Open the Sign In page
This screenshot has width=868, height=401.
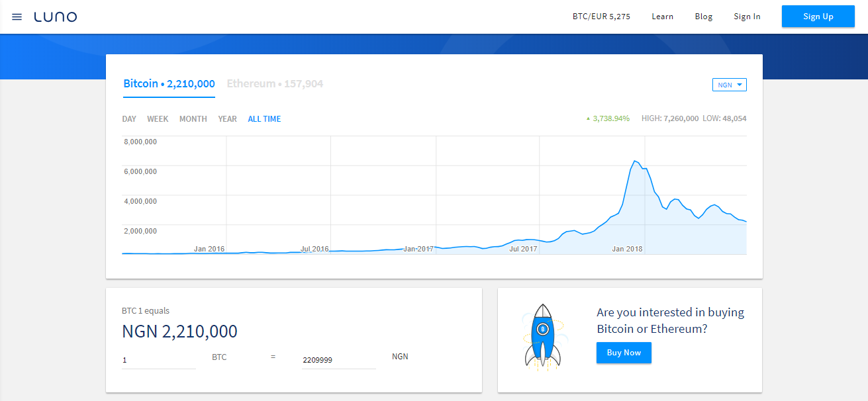coord(747,17)
